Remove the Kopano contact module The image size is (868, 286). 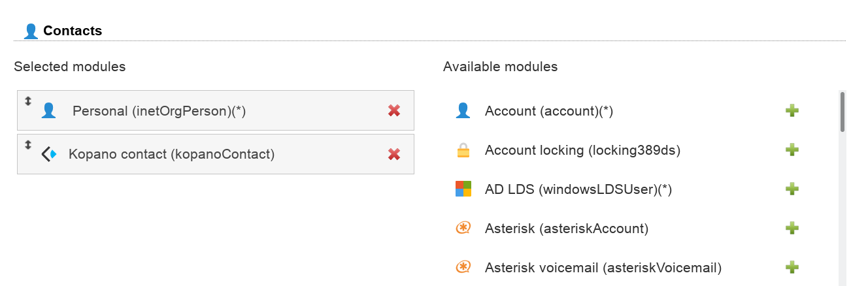tap(393, 154)
